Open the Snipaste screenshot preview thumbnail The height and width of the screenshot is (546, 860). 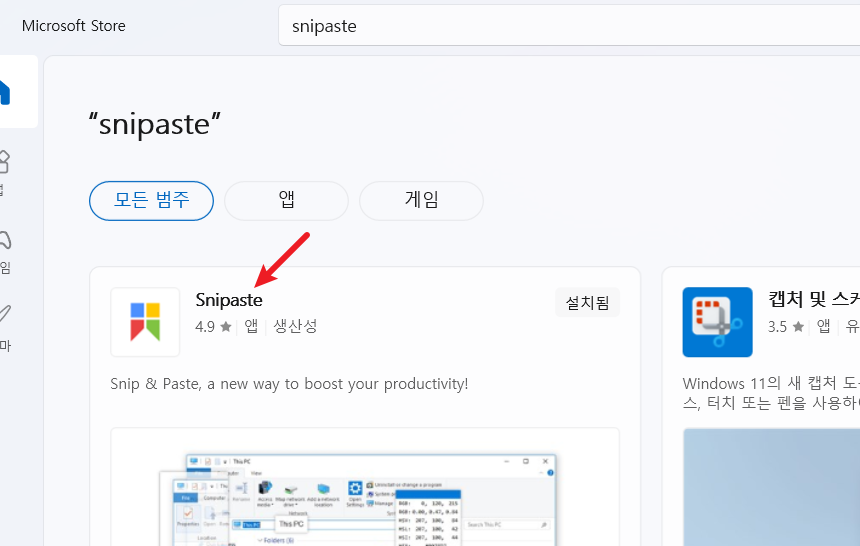point(365,487)
